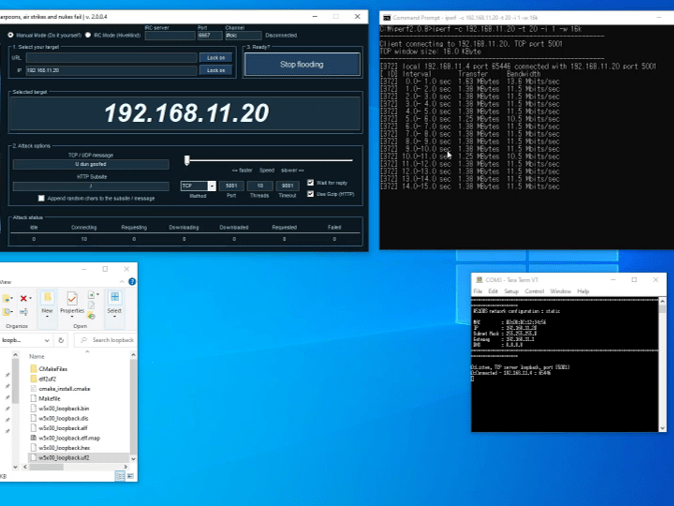Open the Window menu in Tera Term

561,291
